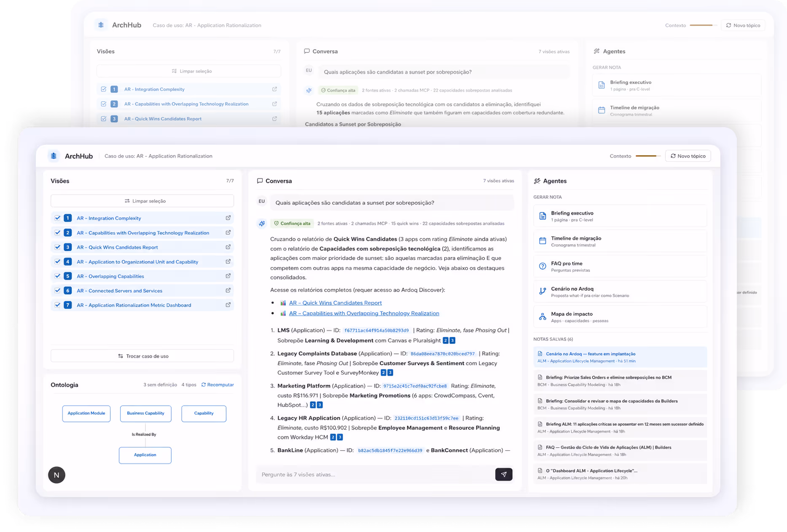Click Limpar seleção in background window
Image resolution: width=787 pixels, height=532 pixels.
(x=189, y=71)
